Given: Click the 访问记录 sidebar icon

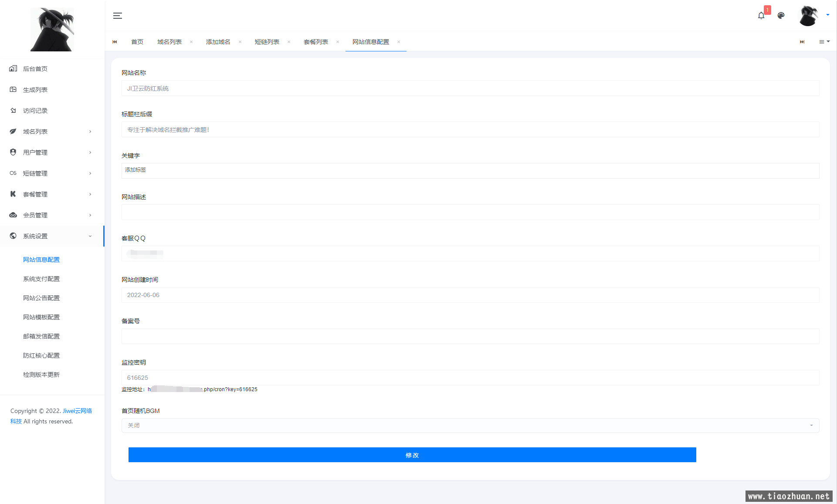Looking at the screenshot, I should pyautogui.click(x=13, y=111).
